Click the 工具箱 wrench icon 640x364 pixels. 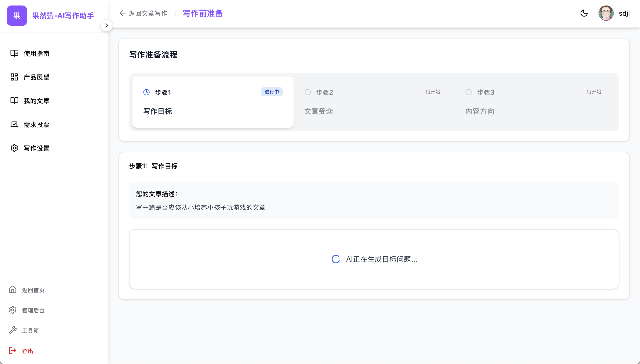click(13, 330)
